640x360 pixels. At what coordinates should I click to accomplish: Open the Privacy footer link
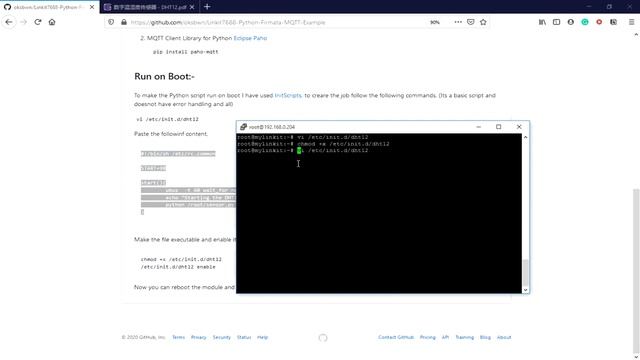point(198,337)
